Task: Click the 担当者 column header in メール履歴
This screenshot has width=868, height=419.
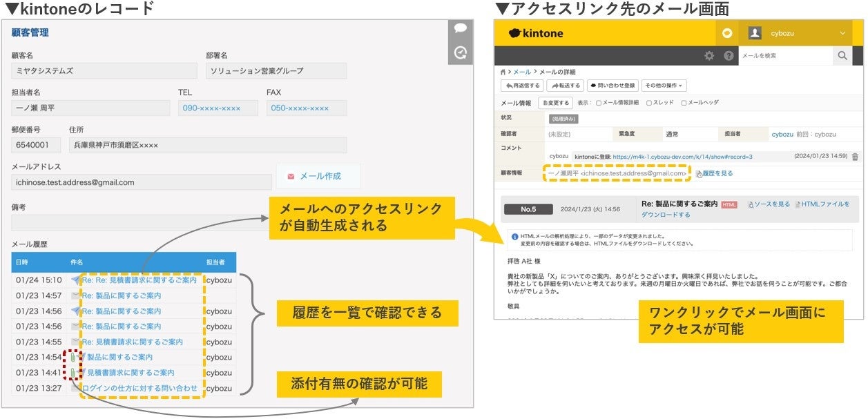Action: point(216,262)
